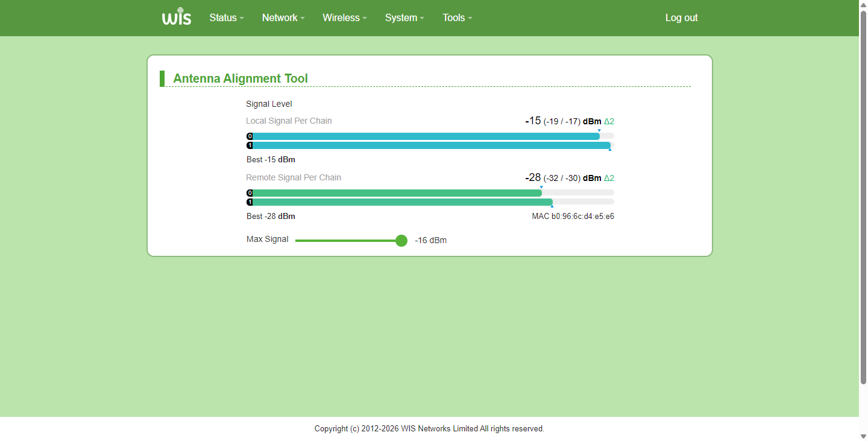
Task: Click the local -15 dBm reading
Action: (x=563, y=121)
